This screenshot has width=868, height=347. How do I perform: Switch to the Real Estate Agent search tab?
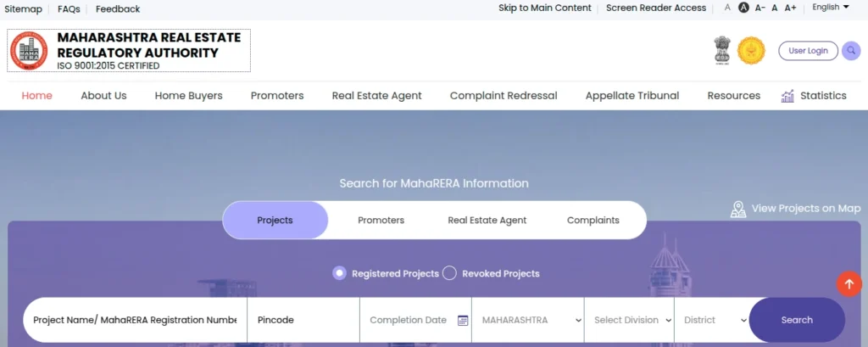coord(487,220)
